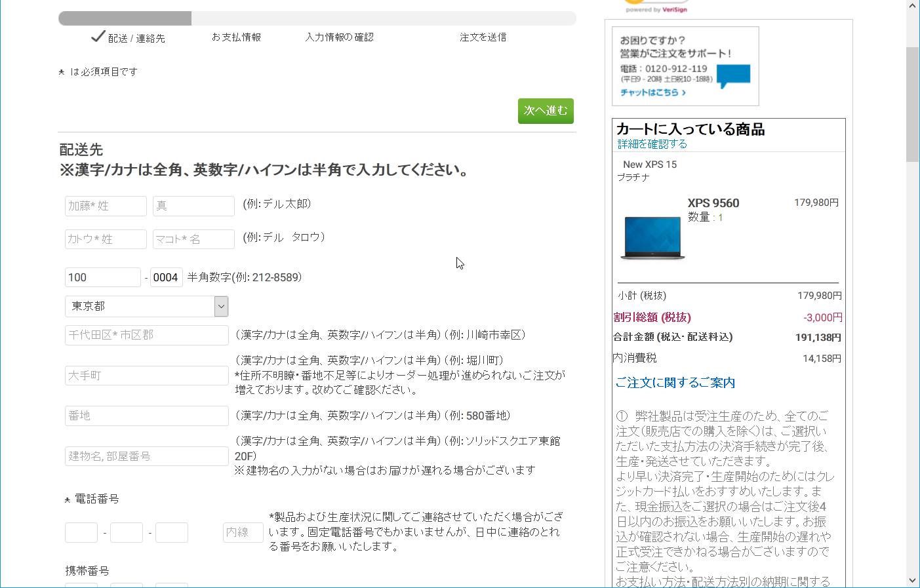The width and height of the screenshot is (920, 588).
Task: Click the scrollbar down arrow
Action: (x=913, y=581)
